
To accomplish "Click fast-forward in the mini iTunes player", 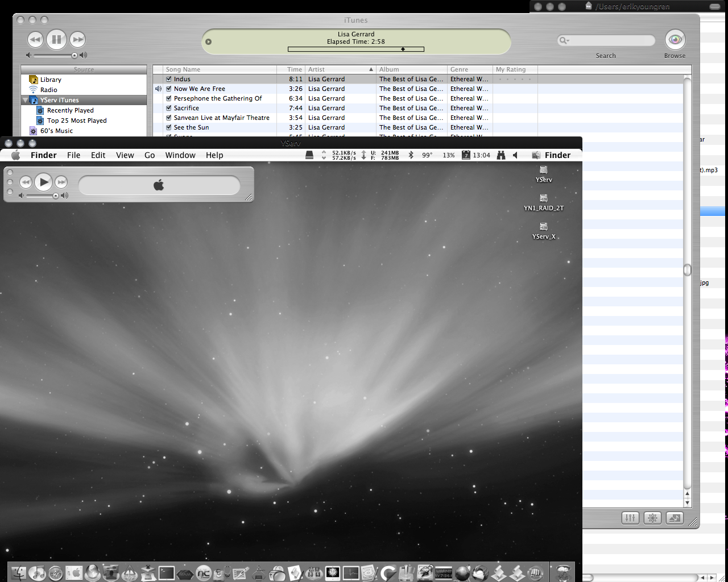I will (x=61, y=182).
